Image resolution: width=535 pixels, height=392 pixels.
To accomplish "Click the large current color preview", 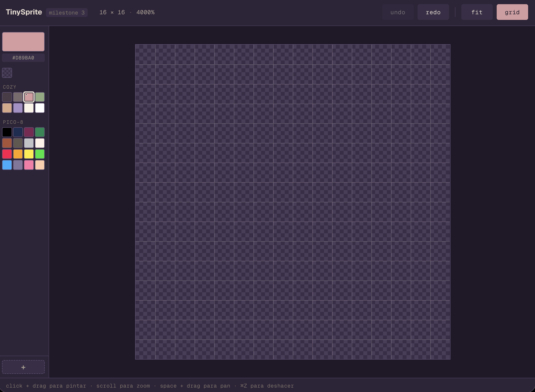I will (x=23, y=42).
